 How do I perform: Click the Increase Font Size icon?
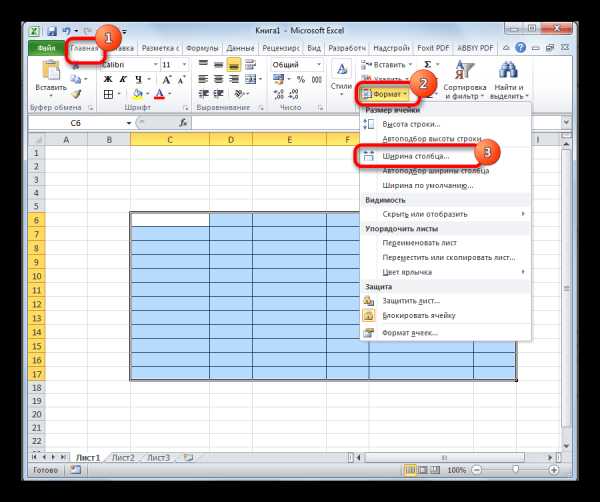click(166, 80)
